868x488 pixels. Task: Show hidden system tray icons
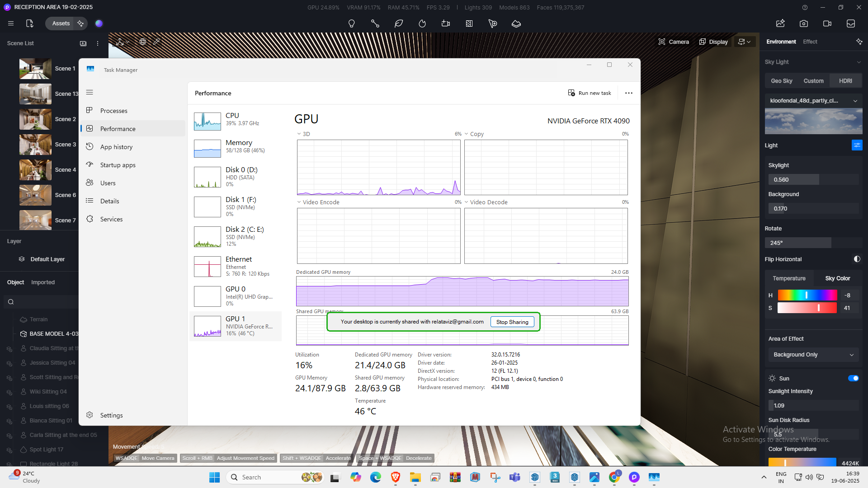coord(764,477)
